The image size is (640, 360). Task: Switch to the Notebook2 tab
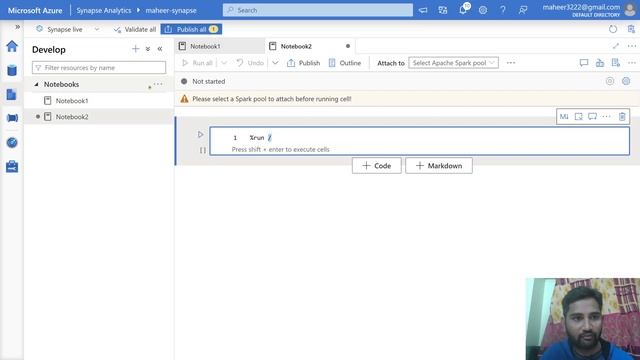(x=296, y=46)
